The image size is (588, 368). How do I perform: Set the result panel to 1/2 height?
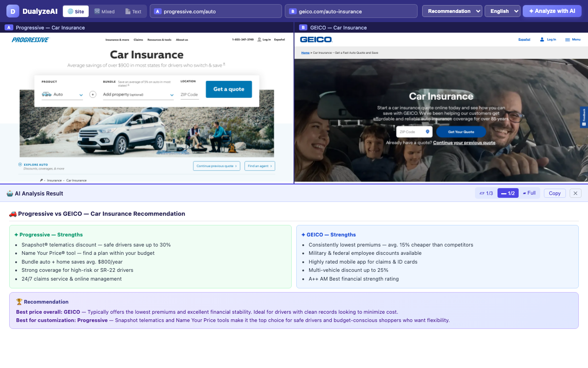coord(508,193)
